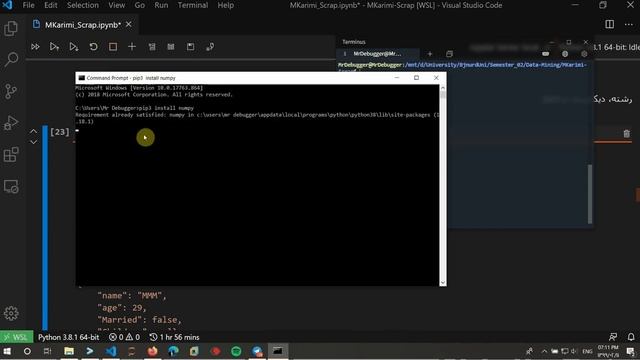Open the Go menu
This screenshot has width=640, height=360.
tap(140, 5)
